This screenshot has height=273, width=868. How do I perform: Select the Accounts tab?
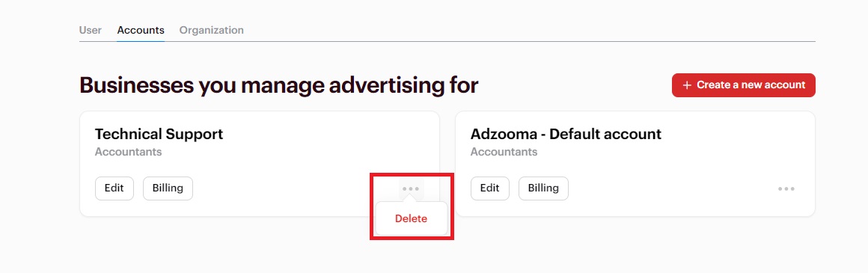(141, 30)
